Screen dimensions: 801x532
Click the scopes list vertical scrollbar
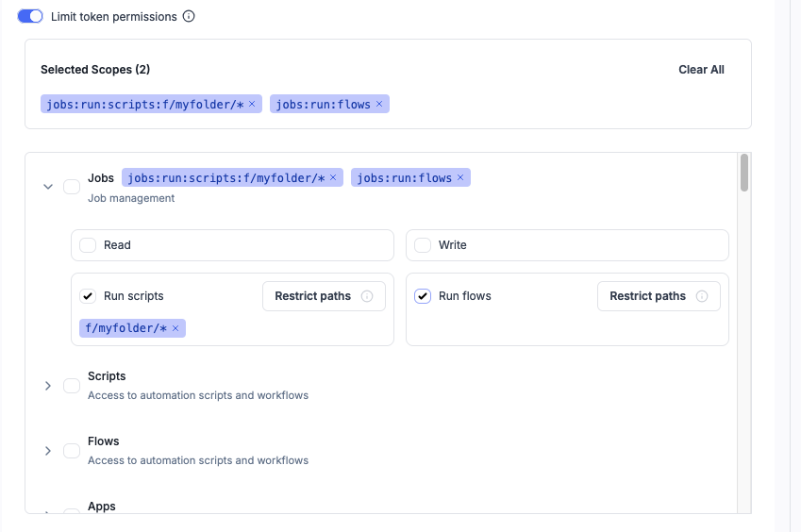click(744, 174)
